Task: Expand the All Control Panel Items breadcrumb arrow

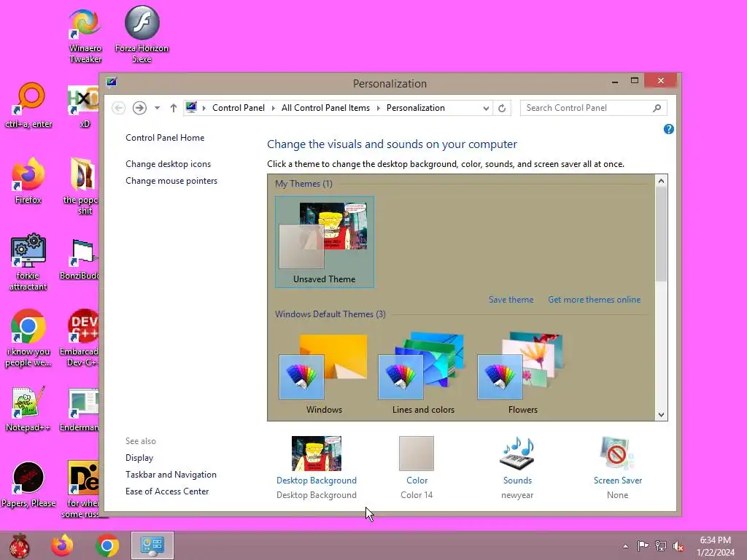Action: [x=379, y=108]
